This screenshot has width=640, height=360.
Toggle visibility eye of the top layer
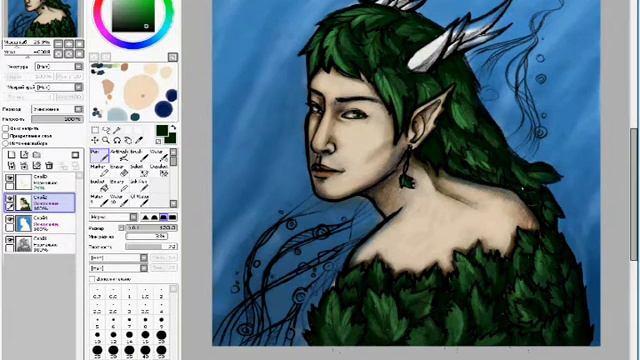pyautogui.click(x=9, y=178)
